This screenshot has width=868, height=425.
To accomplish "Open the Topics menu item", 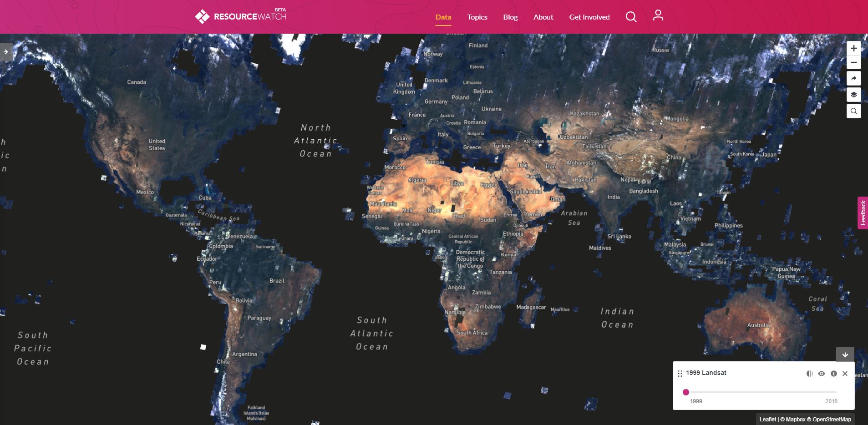I will tap(477, 17).
